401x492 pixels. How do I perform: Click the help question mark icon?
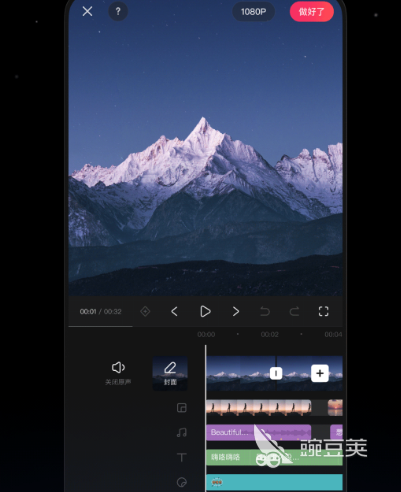(118, 12)
